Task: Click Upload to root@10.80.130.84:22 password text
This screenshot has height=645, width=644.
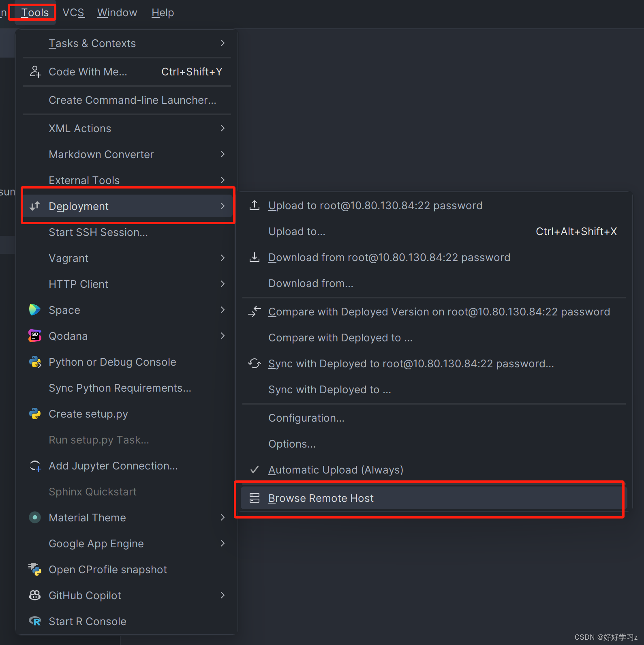Action: [x=375, y=206]
